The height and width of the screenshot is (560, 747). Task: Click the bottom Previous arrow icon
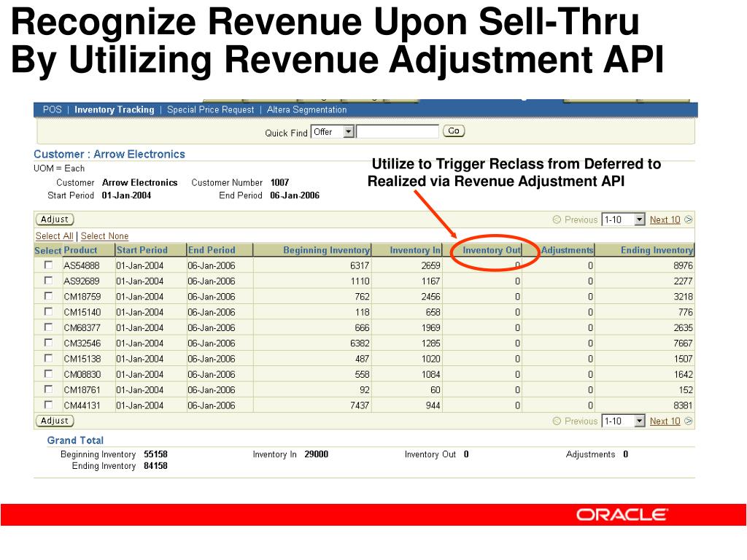[x=557, y=421]
